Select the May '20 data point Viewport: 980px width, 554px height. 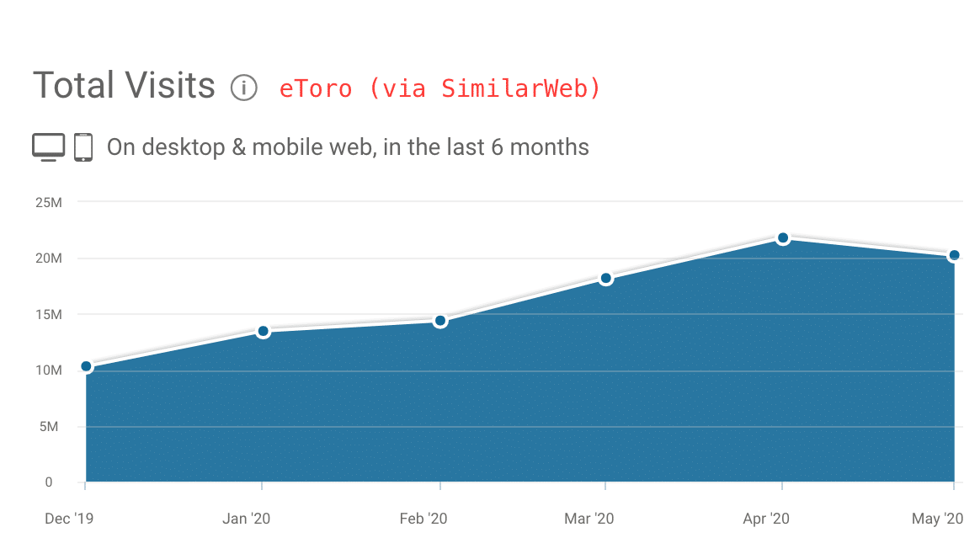954,255
